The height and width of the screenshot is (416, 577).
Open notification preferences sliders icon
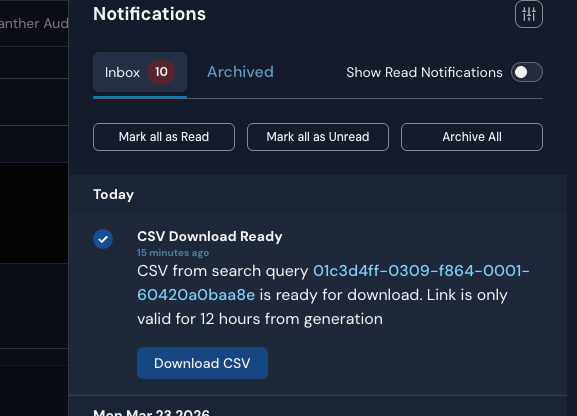pyautogui.click(x=529, y=14)
